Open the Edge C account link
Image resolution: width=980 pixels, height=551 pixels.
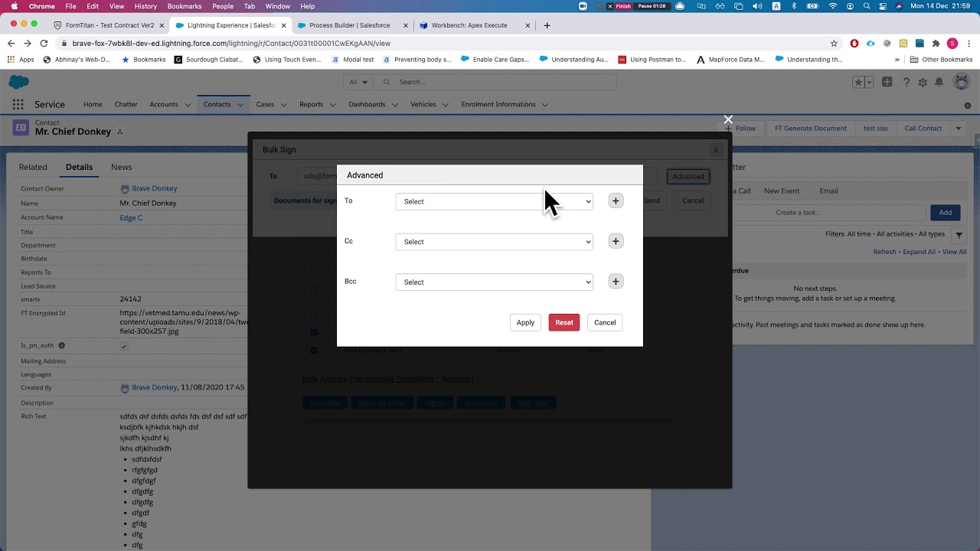click(x=131, y=218)
